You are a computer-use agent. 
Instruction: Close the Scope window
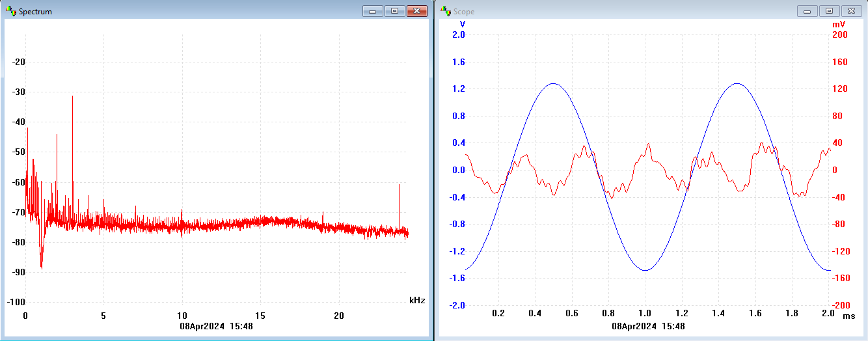click(x=850, y=11)
